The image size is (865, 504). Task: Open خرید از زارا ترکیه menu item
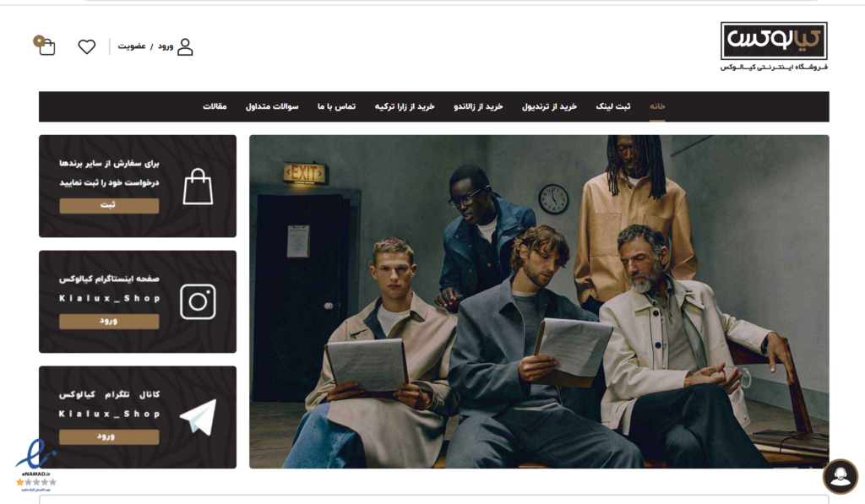coord(405,106)
